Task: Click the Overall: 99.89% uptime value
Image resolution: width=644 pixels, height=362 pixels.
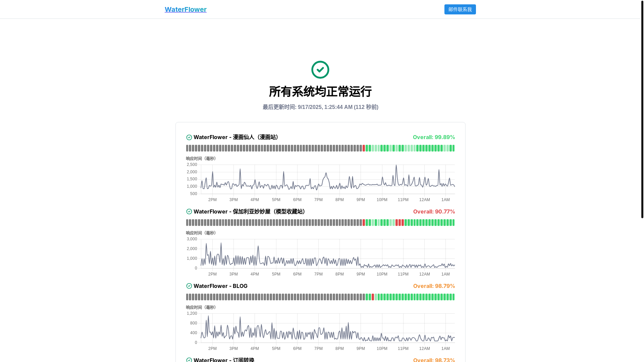Action: click(434, 137)
